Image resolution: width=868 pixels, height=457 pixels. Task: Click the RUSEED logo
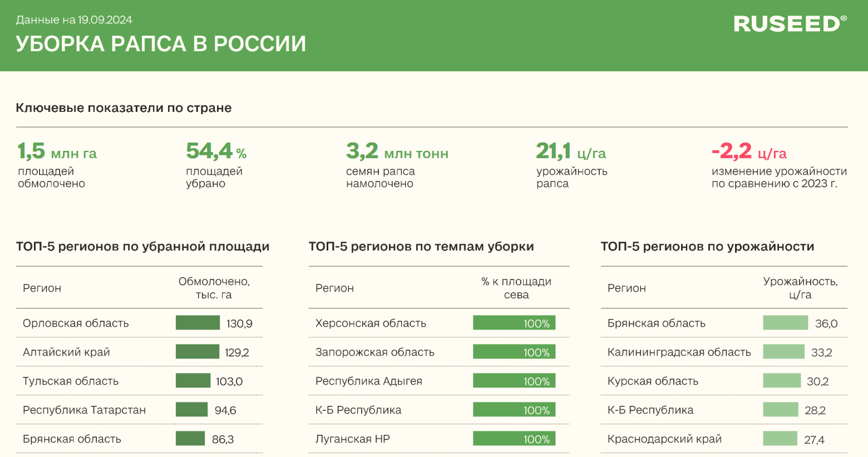coord(790,24)
